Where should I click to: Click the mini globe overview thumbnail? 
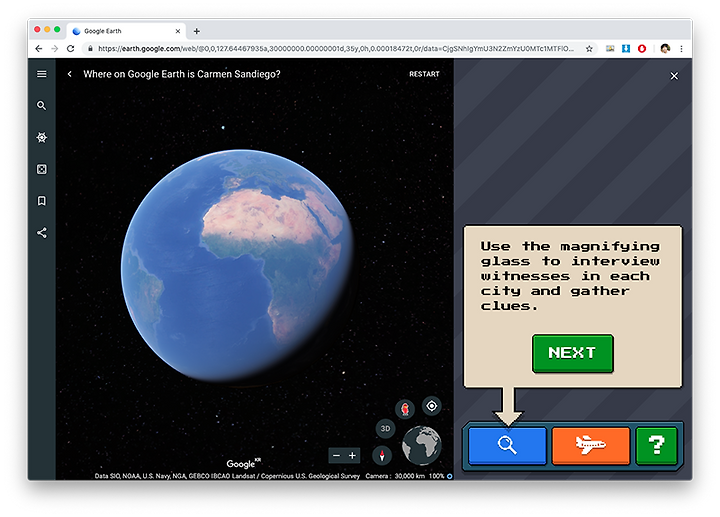[x=422, y=446]
